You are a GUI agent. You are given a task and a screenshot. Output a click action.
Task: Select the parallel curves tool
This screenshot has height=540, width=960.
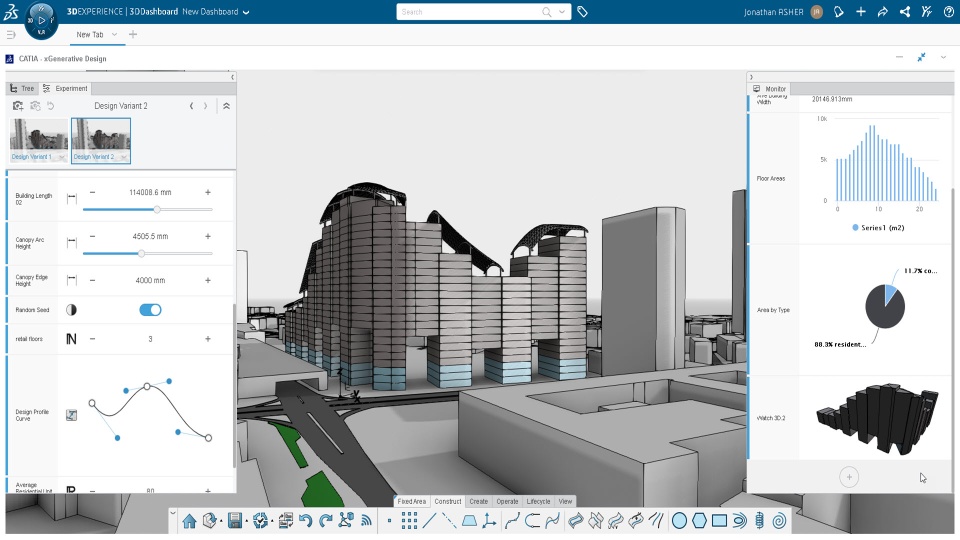tap(656, 521)
